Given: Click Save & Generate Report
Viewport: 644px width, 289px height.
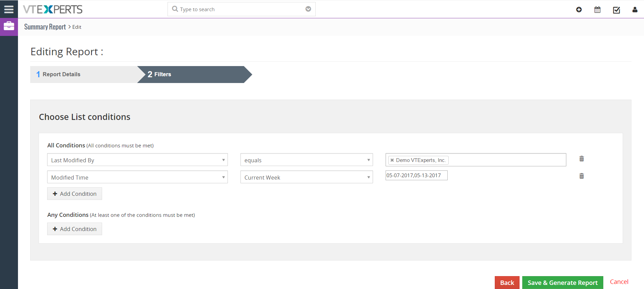Looking at the screenshot, I should coord(563,283).
